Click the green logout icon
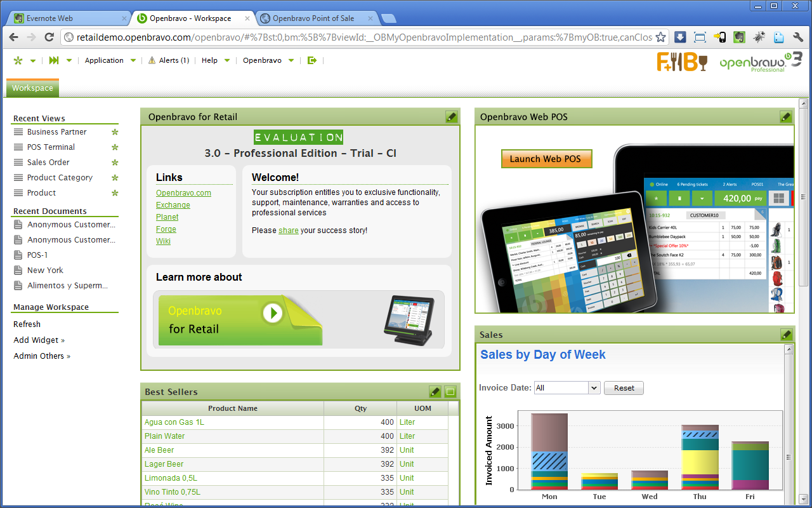The width and height of the screenshot is (812, 508). coord(311,60)
